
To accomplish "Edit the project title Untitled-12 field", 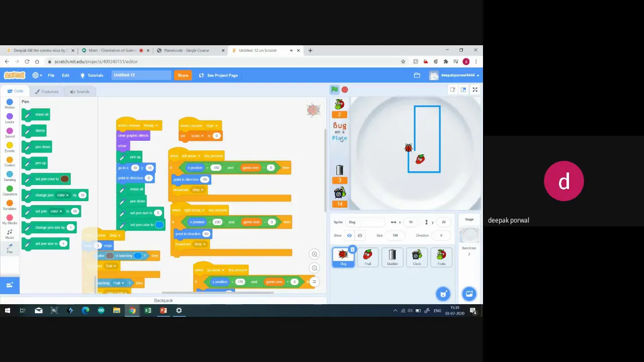I will (x=141, y=75).
